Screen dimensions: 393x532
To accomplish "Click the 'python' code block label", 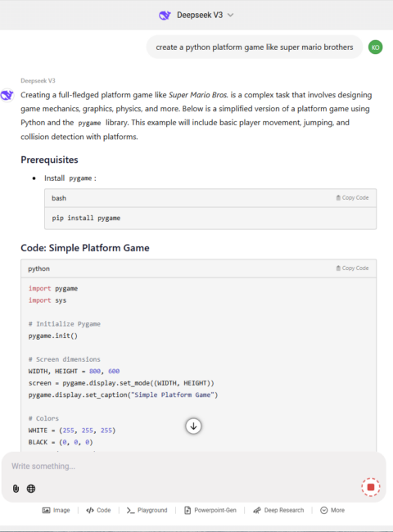I will 39,268.
